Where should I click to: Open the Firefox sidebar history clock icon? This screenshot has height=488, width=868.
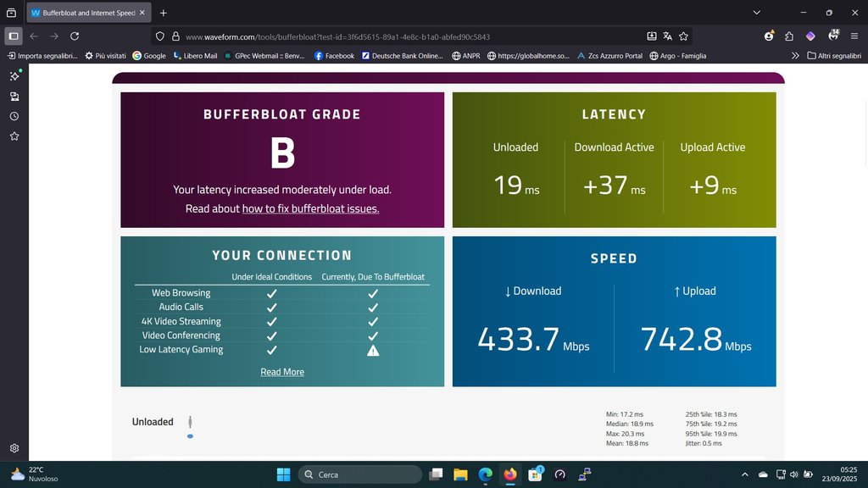coord(14,116)
